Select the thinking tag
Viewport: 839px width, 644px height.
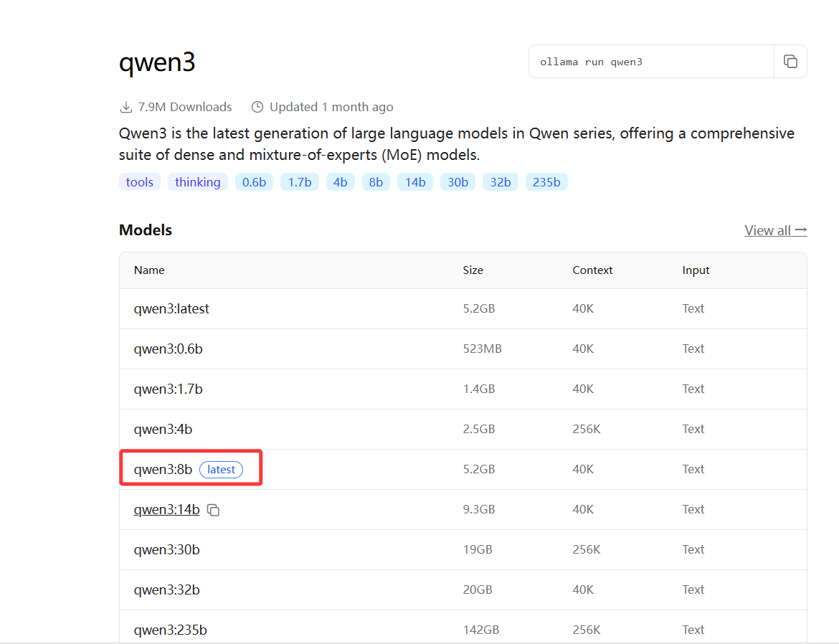coord(197,182)
